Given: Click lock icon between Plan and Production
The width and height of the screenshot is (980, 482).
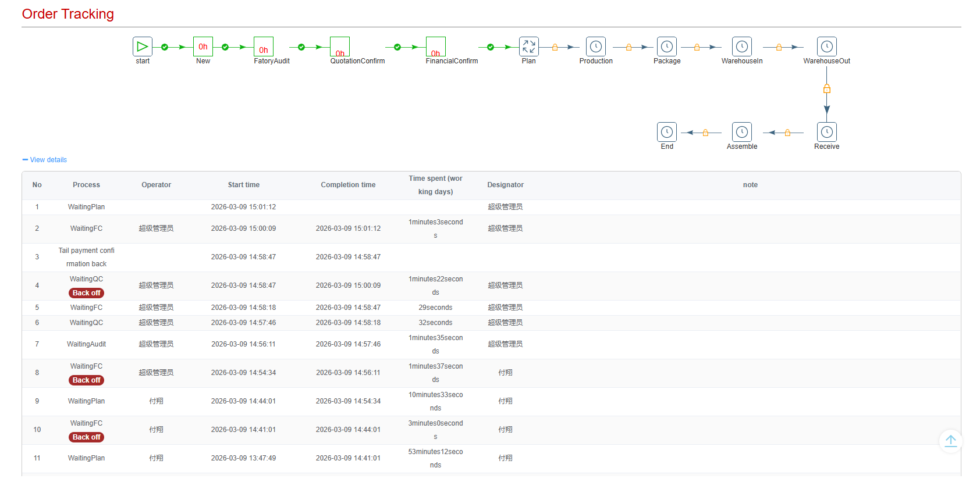Looking at the screenshot, I should (x=555, y=47).
